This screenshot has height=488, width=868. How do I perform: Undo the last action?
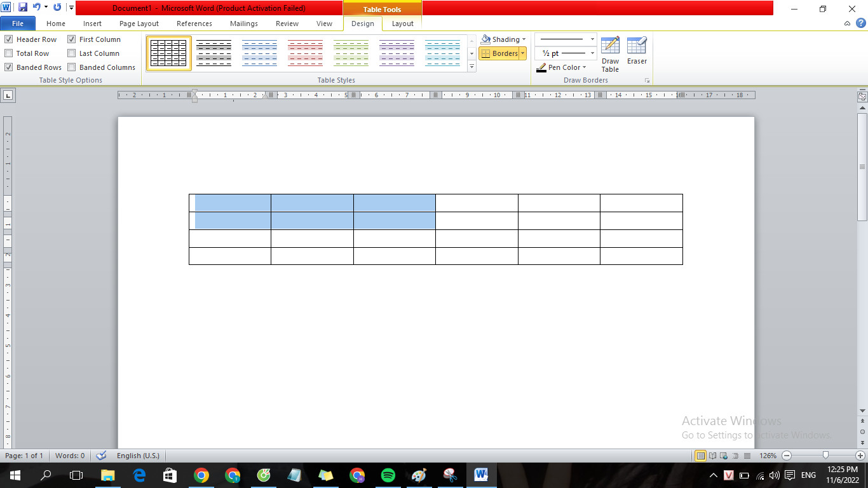coord(37,8)
